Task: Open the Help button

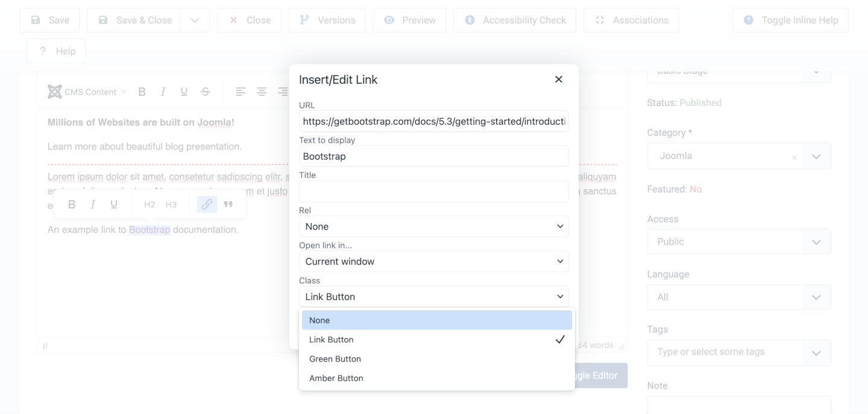Action: tap(57, 51)
